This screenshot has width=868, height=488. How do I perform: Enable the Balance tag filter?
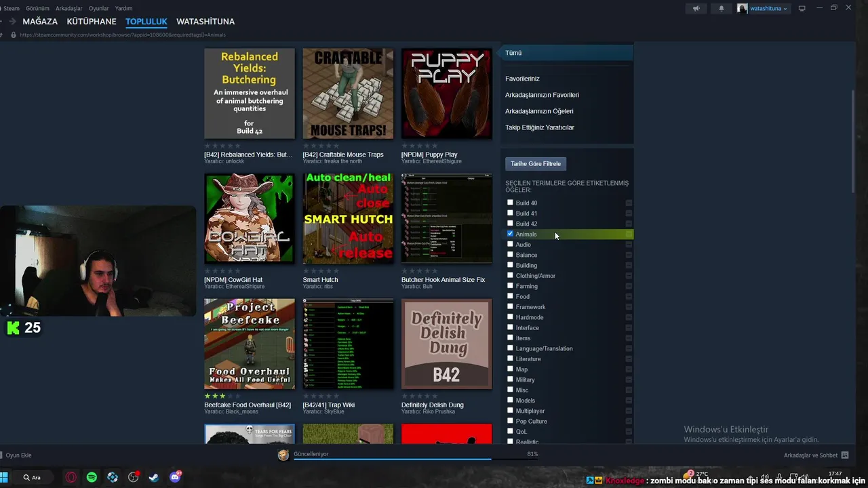click(510, 255)
